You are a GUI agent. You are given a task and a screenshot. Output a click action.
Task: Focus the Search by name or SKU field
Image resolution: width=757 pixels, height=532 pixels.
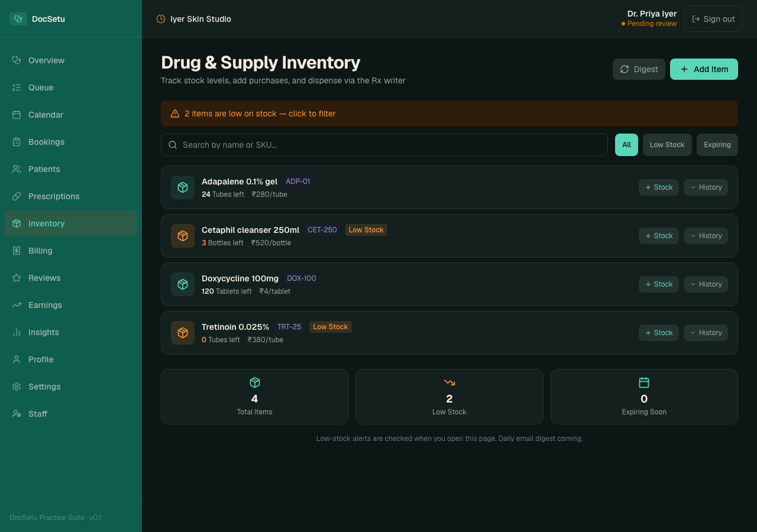(x=384, y=145)
